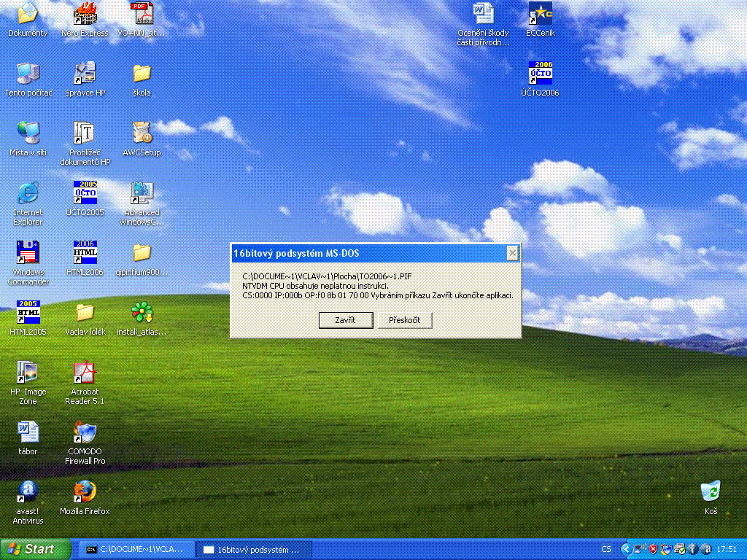
Task: Click the Zavřít button in dialog
Action: point(345,320)
